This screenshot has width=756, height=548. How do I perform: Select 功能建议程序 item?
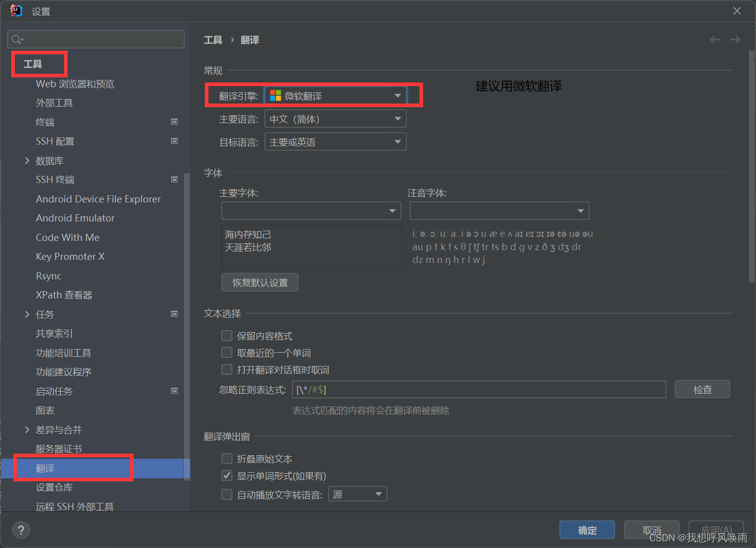click(x=64, y=372)
